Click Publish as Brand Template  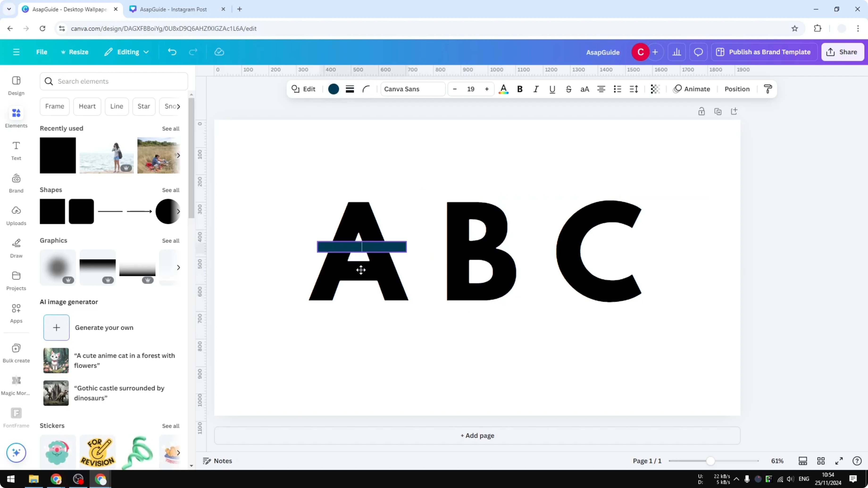(x=764, y=52)
